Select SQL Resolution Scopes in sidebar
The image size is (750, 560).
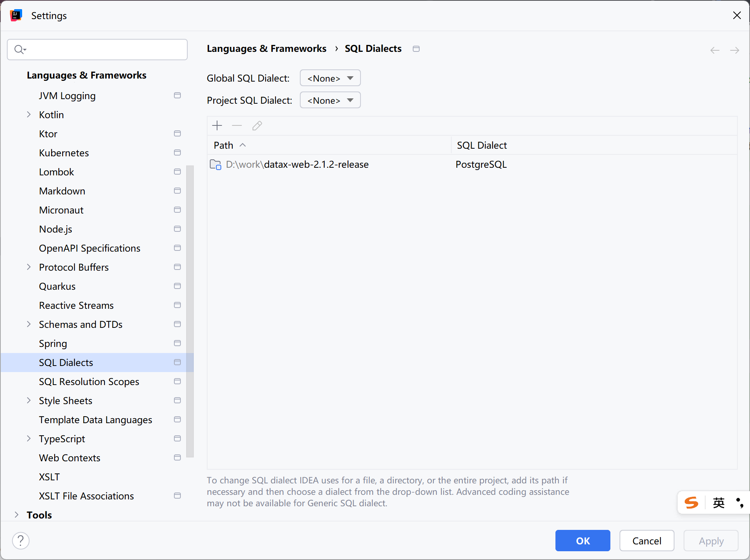point(89,382)
